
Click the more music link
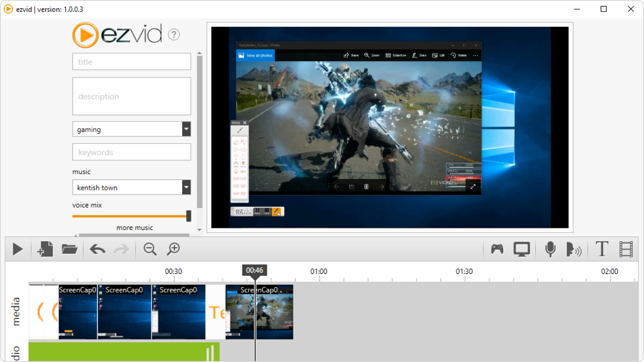pos(134,227)
